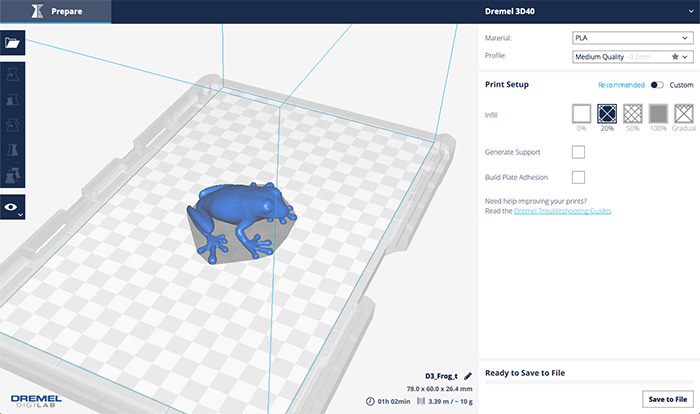Edit the D3_Frog_t name with pencil icon
Image resolution: width=700 pixels, height=414 pixels.
[x=468, y=376]
